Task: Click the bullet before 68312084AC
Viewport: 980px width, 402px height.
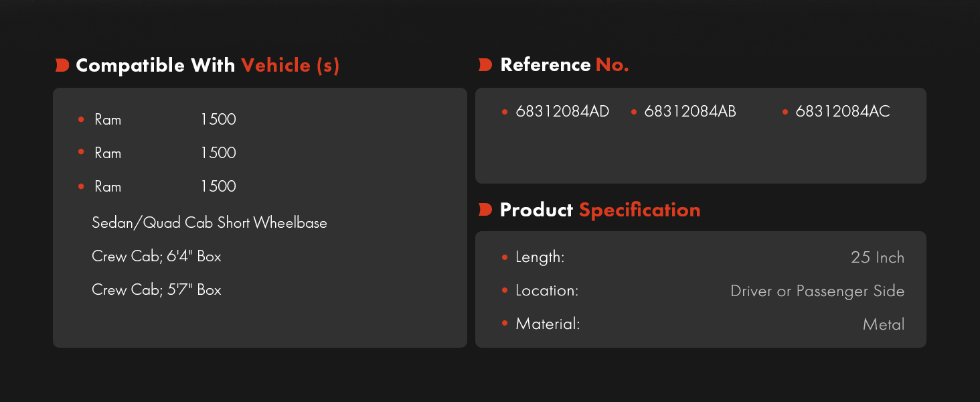Action: pos(785,112)
